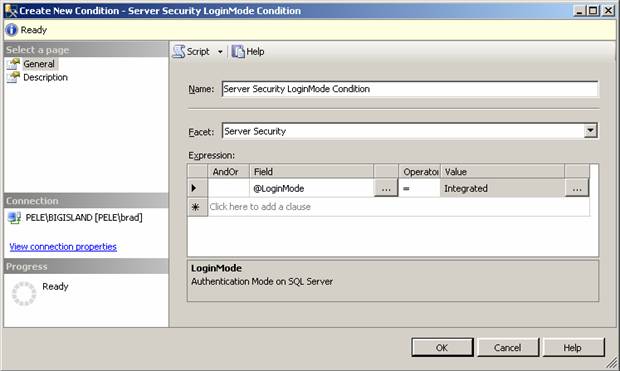
Task: Open View connection properties link
Action: (x=63, y=247)
